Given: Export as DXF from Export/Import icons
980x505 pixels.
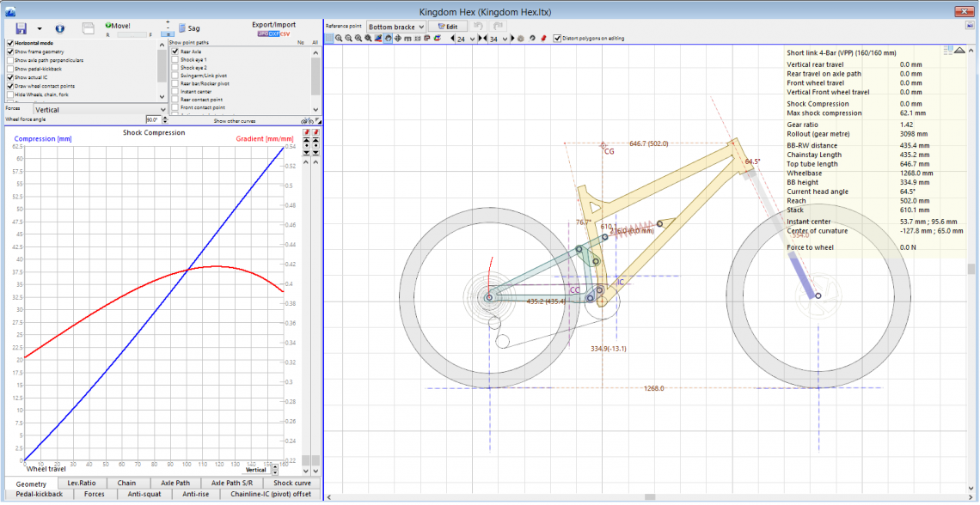Looking at the screenshot, I should 275,34.
